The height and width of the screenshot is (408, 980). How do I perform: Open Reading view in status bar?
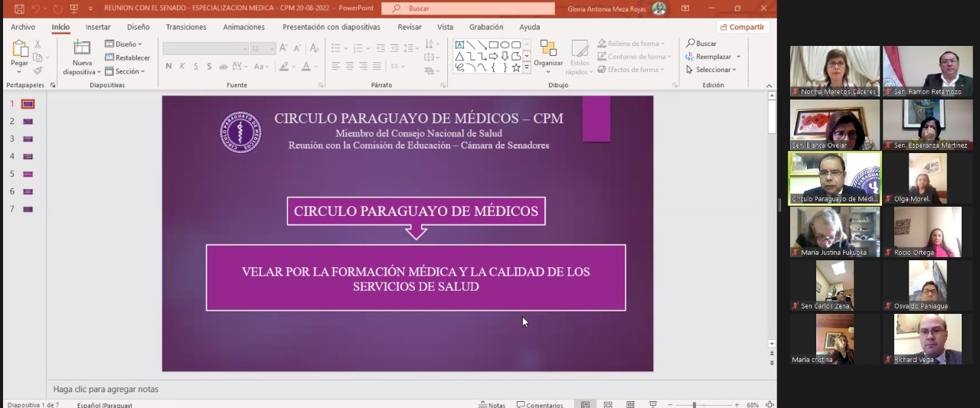(630, 404)
